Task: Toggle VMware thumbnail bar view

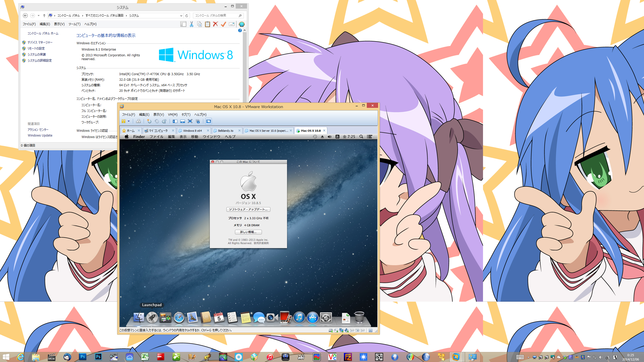Action: click(x=183, y=121)
